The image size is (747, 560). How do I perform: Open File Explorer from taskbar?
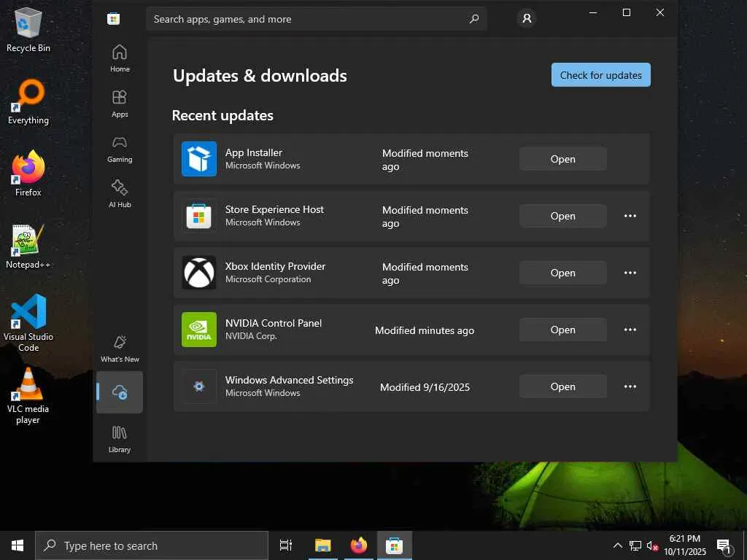(322, 545)
